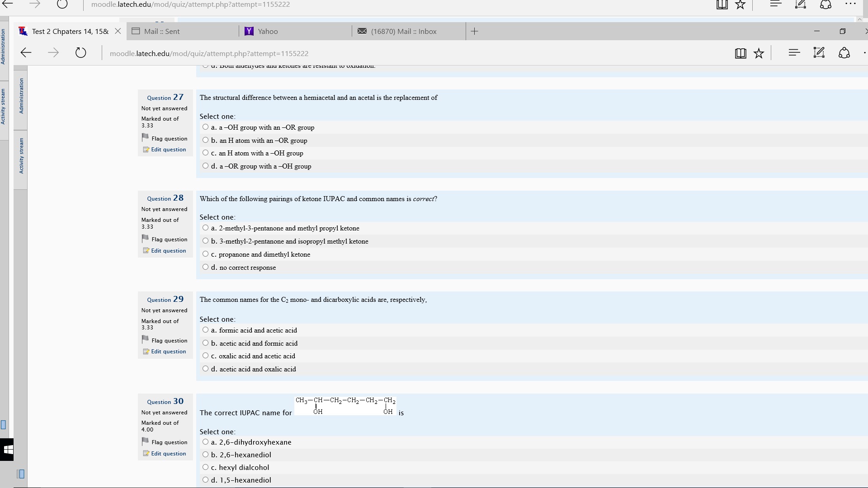This screenshot has width=868, height=488.
Task: Click the Mail Sent tab page icon
Action: coord(136,31)
